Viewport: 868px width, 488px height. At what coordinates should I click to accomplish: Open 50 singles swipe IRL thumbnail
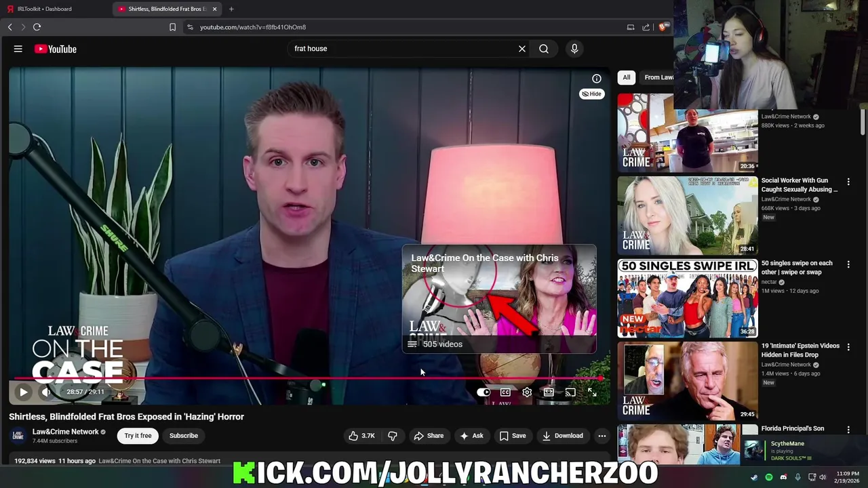point(688,298)
